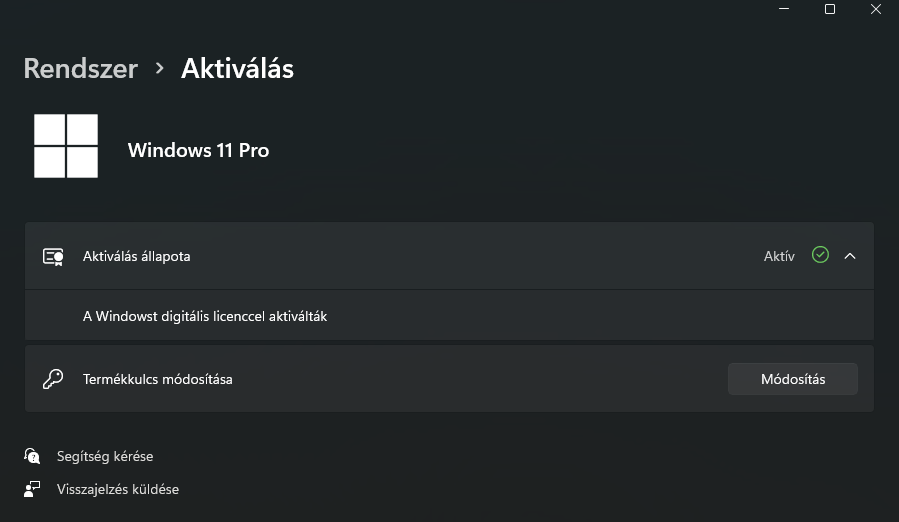Collapse the Aktiválás állapota section chevron

tap(850, 256)
